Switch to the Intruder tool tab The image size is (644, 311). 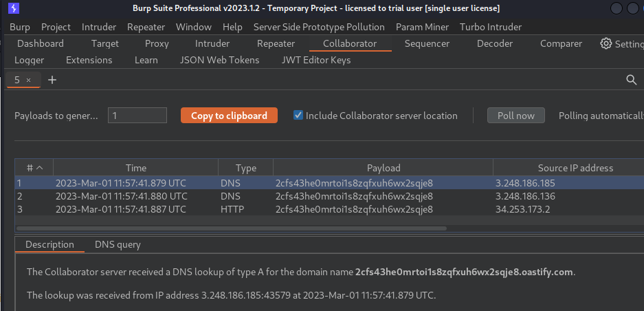212,43
